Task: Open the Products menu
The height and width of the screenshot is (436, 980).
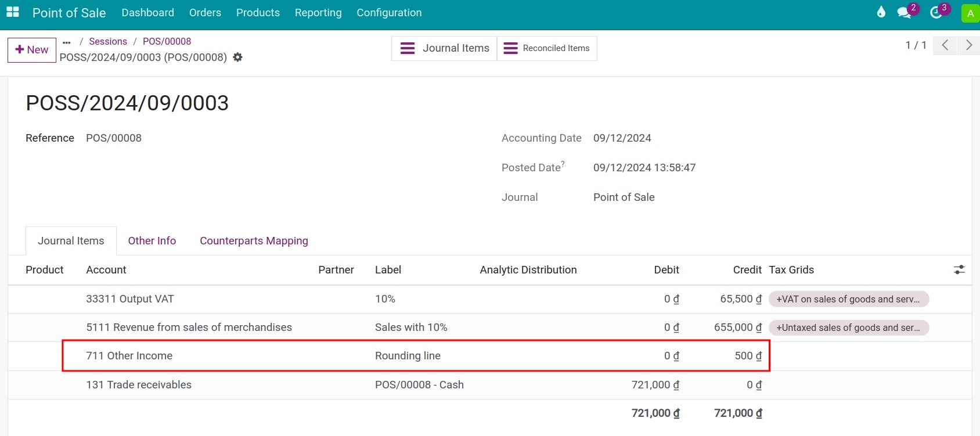Action: [x=258, y=13]
